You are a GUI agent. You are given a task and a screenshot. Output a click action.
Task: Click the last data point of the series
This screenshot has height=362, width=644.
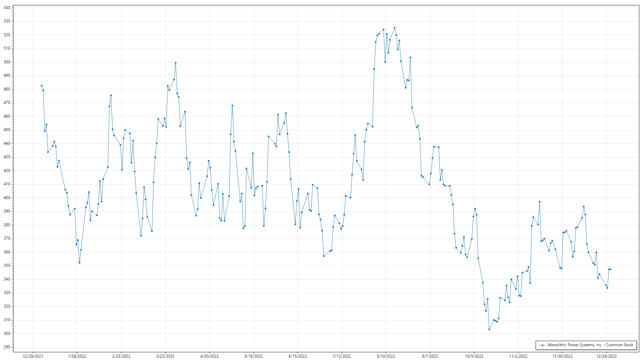[x=610, y=269]
